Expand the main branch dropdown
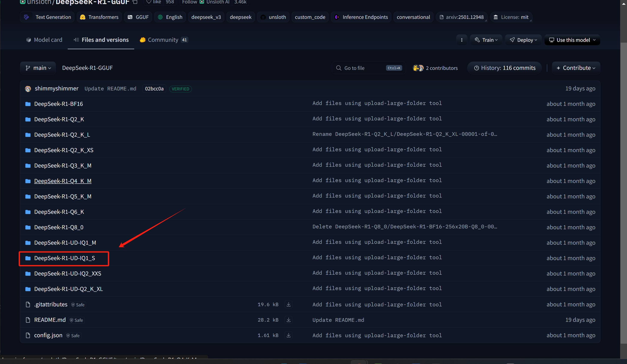This screenshot has height=364, width=627. (38, 68)
